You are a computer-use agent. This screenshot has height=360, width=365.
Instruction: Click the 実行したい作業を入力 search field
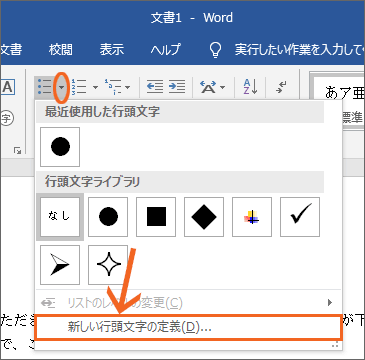[x=299, y=50]
